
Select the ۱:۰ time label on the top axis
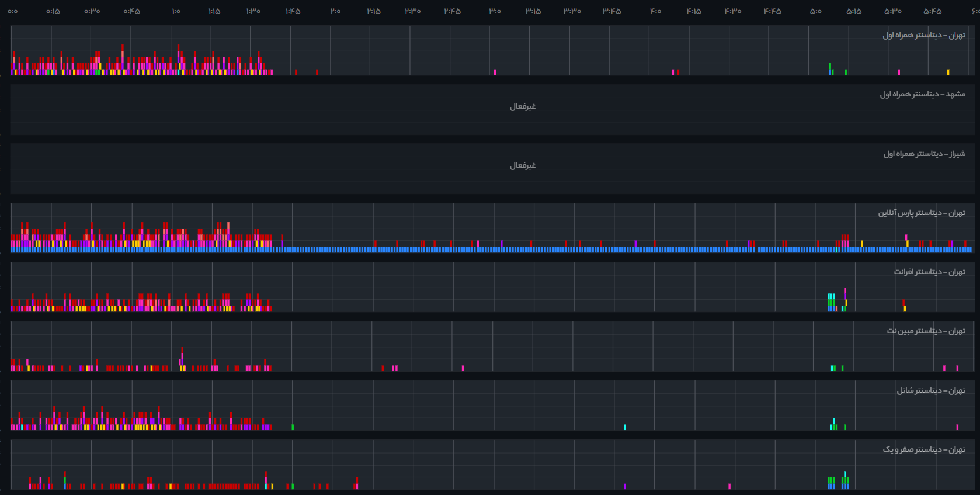coord(176,12)
